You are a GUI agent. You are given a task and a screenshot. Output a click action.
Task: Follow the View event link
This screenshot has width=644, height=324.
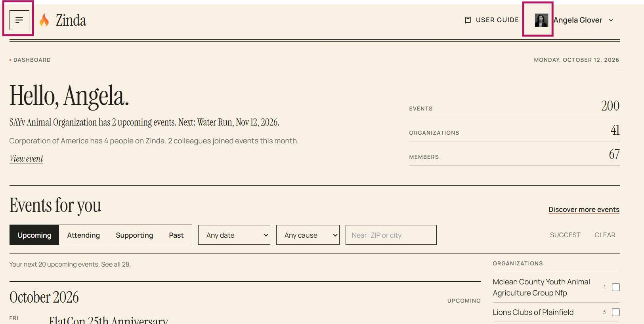point(26,158)
